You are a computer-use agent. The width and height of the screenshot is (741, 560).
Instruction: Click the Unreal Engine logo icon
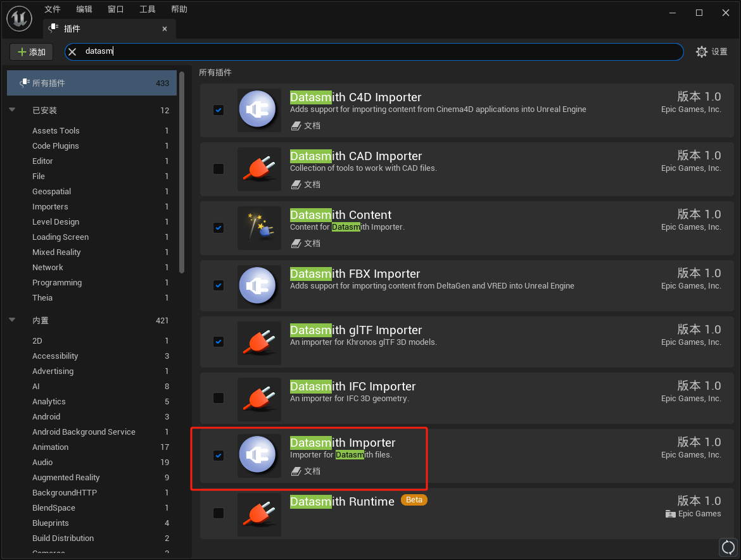coord(20,18)
